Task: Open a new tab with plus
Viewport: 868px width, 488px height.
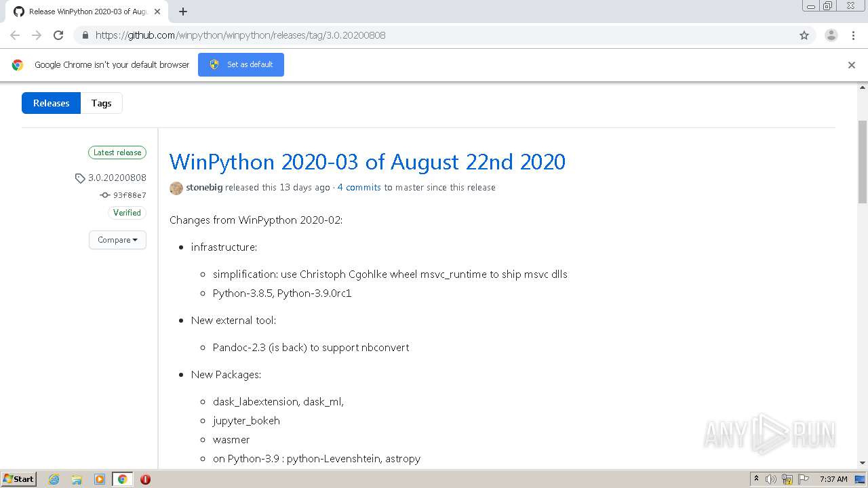Action: pos(183,12)
